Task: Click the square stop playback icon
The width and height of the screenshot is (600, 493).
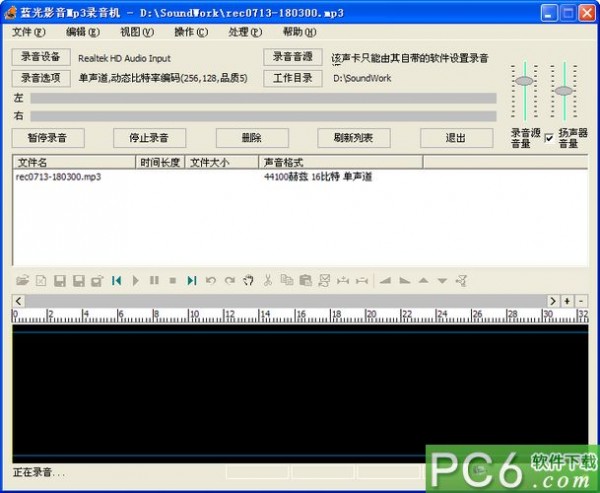Action: click(173, 281)
